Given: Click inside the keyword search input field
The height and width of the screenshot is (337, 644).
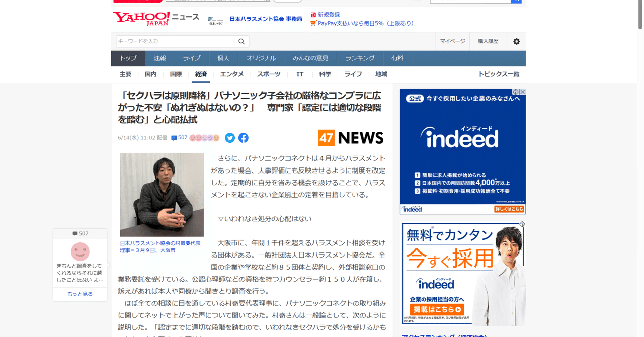Looking at the screenshot, I should tap(171, 41).
